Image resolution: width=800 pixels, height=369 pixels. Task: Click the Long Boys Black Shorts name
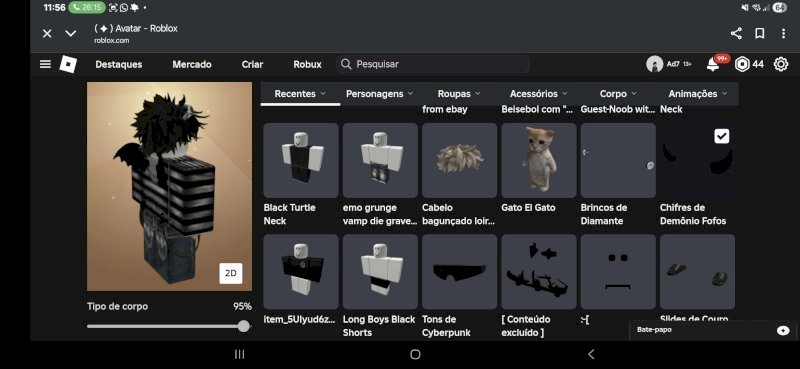point(379,326)
